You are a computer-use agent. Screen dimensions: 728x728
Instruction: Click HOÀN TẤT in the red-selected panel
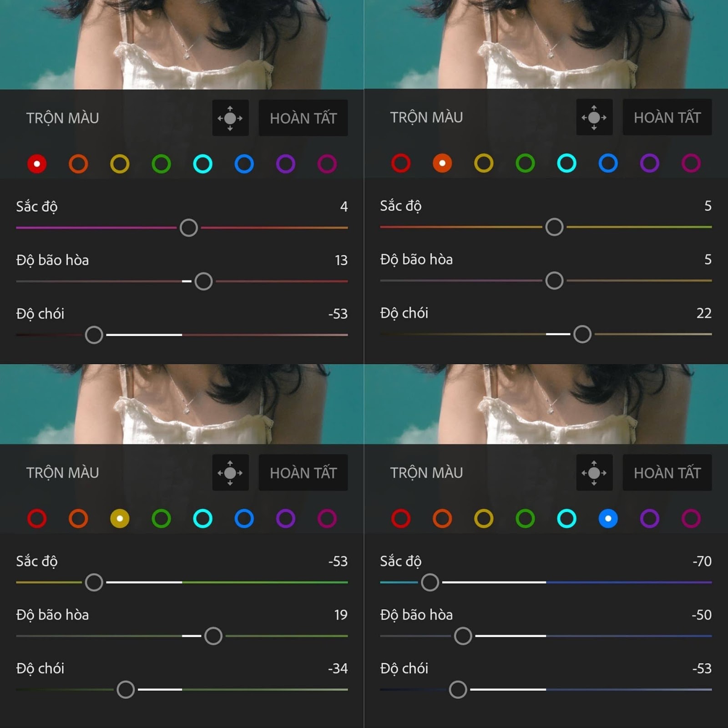303,118
